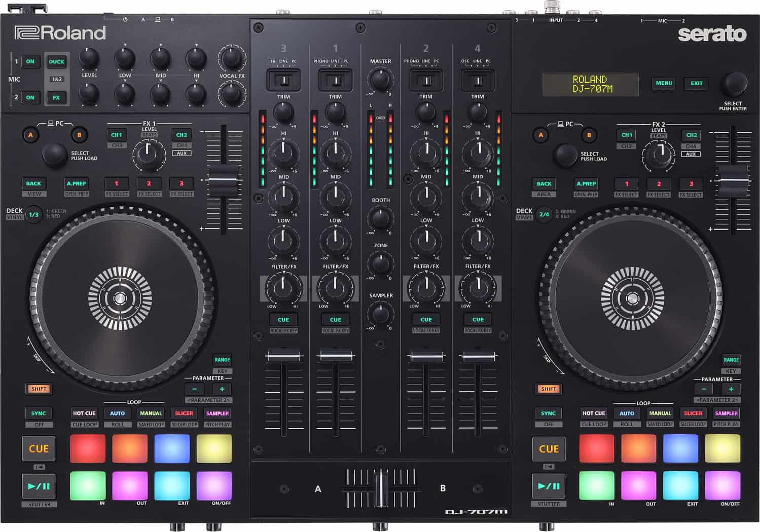The width and height of the screenshot is (760, 532).
Task: Click the crossfader between A and B
Action: 380,488
